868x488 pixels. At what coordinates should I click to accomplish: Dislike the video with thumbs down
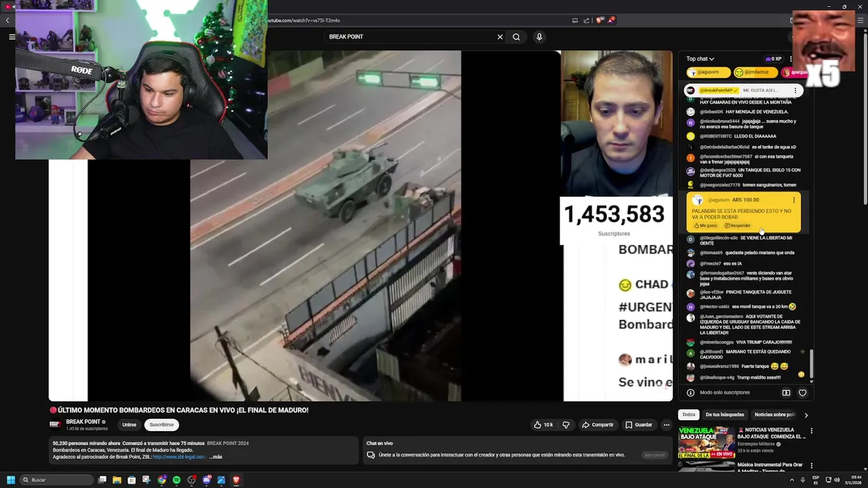click(566, 425)
